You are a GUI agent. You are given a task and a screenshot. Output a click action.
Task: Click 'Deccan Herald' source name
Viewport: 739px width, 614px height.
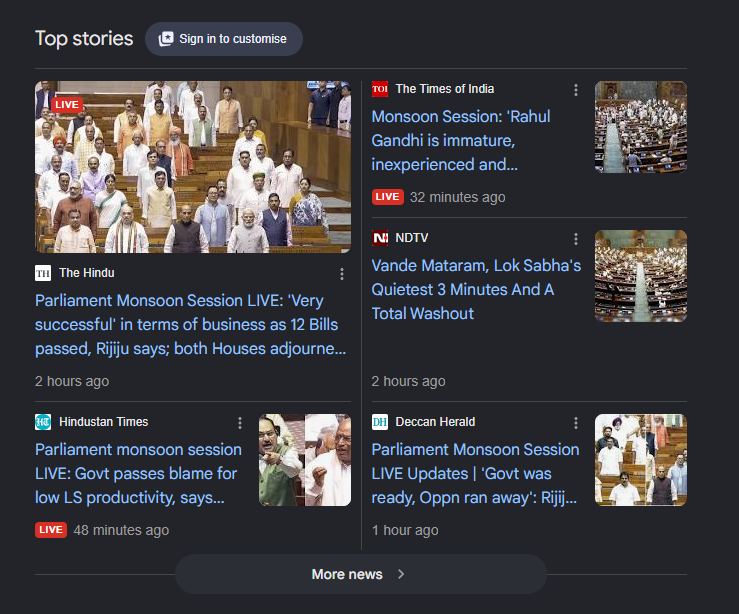pyautogui.click(x=435, y=422)
